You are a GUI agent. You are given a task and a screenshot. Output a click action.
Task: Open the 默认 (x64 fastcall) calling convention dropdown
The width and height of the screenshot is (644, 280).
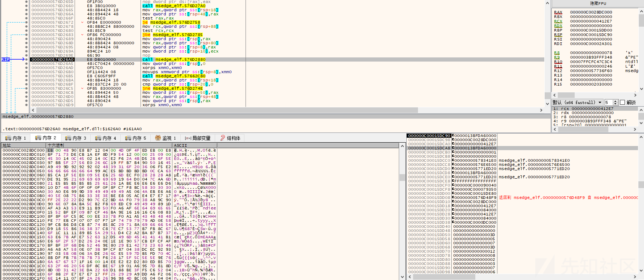point(578,102)
